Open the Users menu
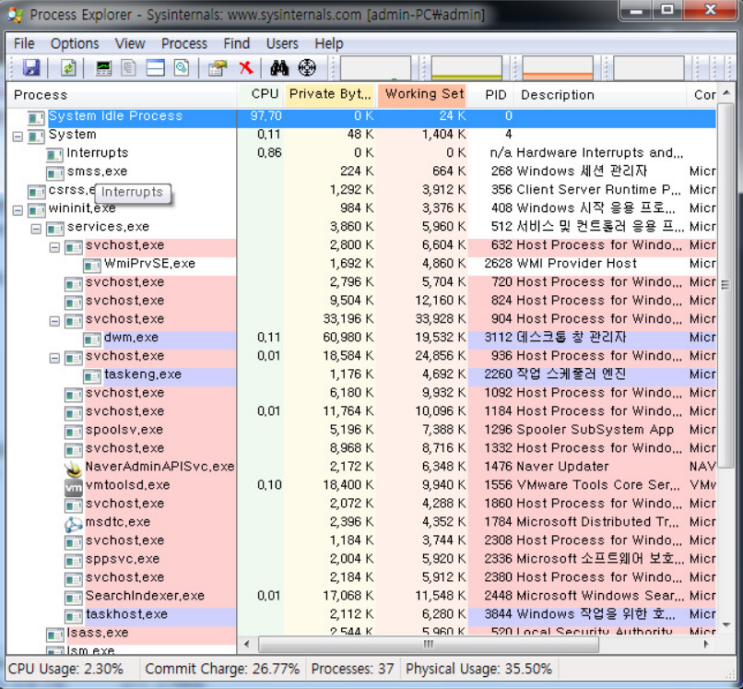The height and width of the screenshot is (689, 743). [x=282, y=44]
